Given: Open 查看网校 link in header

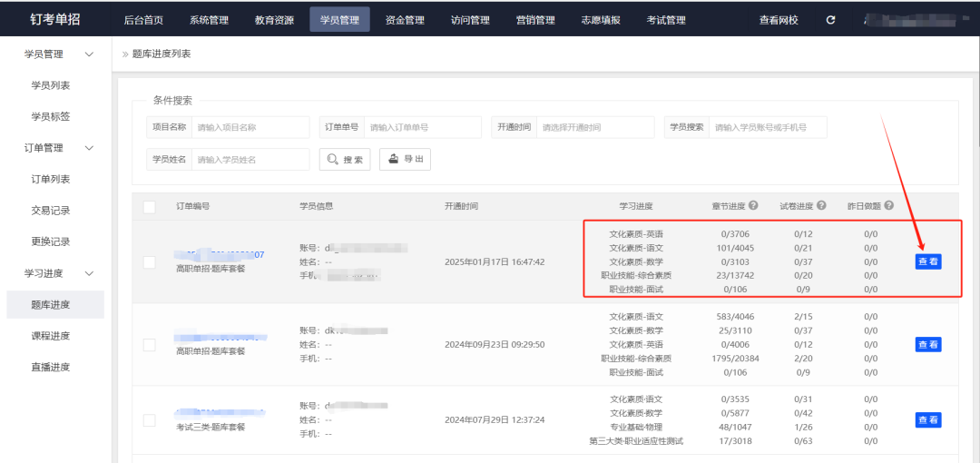Looking at the screenshot, I should pos(779,20).
